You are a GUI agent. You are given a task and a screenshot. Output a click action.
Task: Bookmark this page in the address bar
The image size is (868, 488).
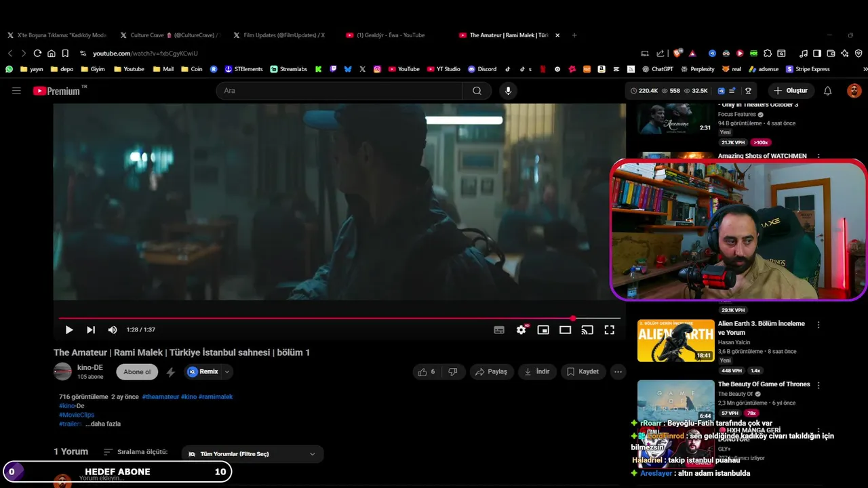tap(65, 54)
